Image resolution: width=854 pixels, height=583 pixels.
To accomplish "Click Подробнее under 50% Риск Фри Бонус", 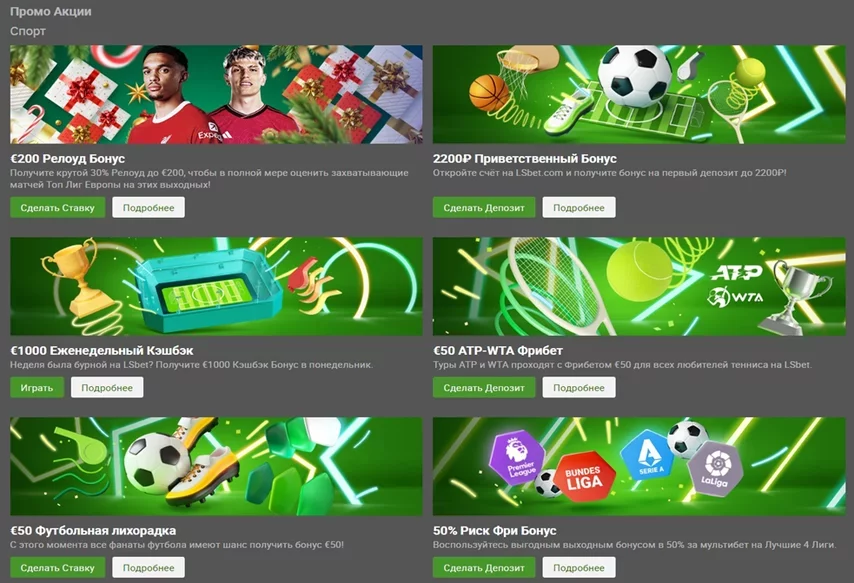I will tap(579, 567).
